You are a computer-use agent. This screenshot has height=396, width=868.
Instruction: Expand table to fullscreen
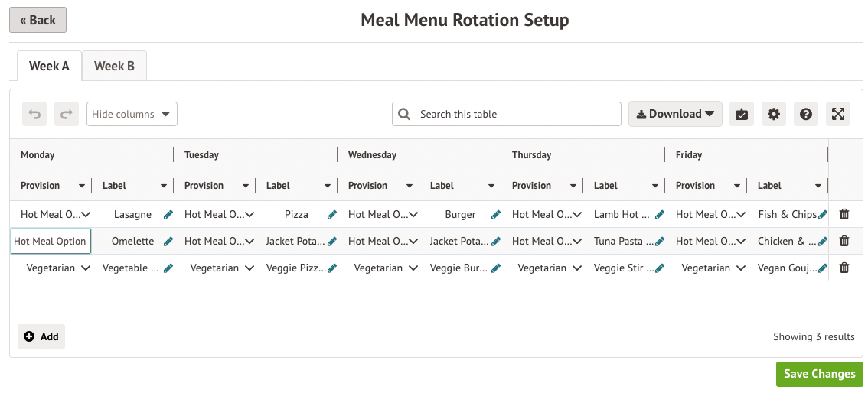838,114
